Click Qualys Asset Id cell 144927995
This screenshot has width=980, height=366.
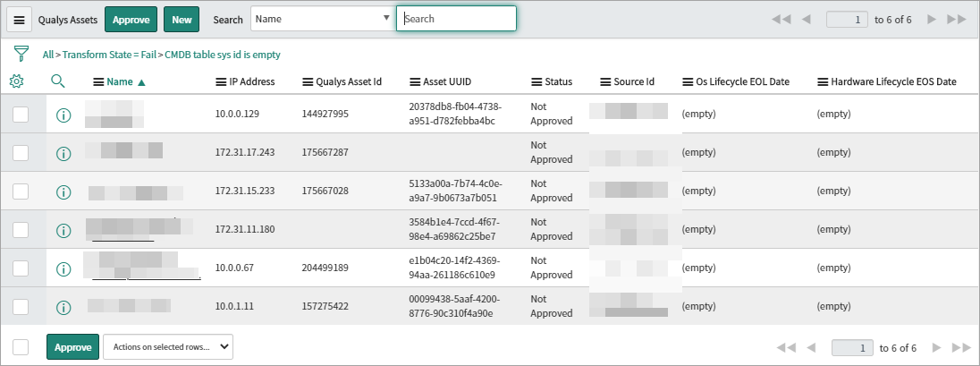[x=325, y=115]
